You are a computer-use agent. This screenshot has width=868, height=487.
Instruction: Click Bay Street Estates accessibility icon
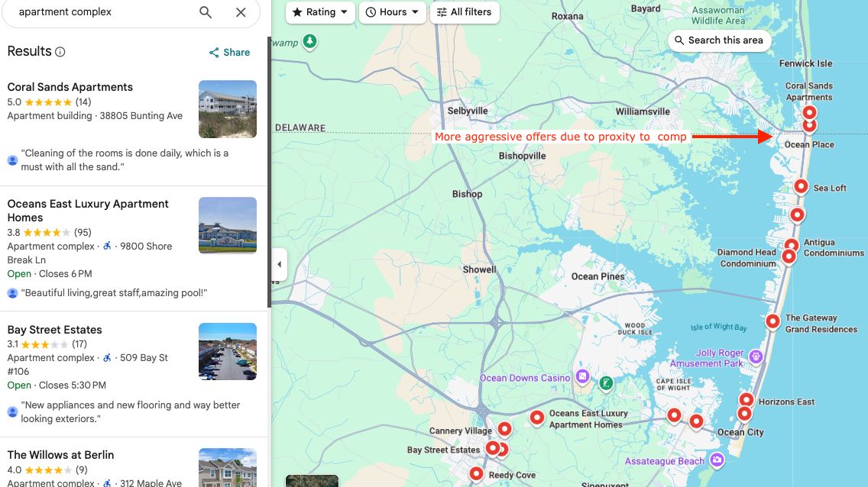[108, 358]
